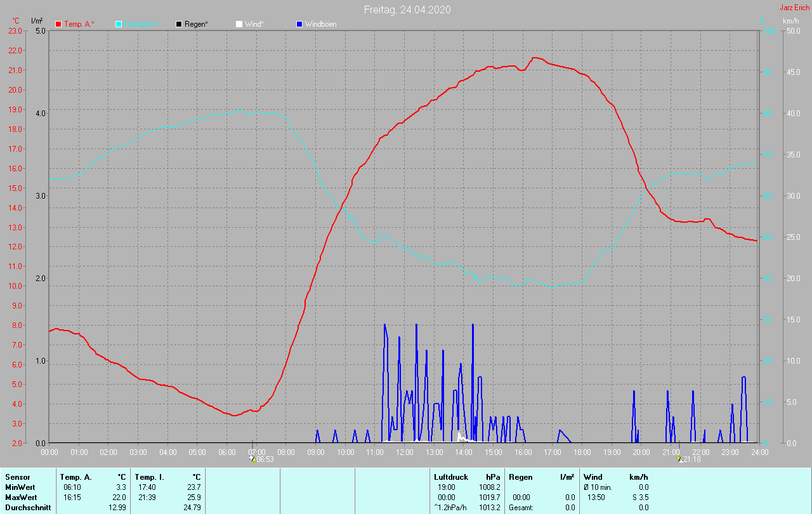Click the Wind header in the stats table
Viewport: 812px width, 514px height.
(593, 477)
